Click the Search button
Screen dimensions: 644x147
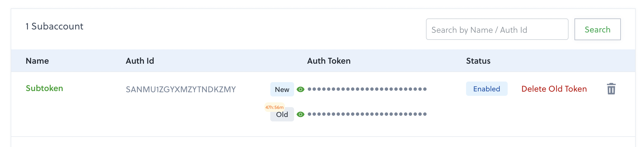pyautogui.click(x=597, y=29)
